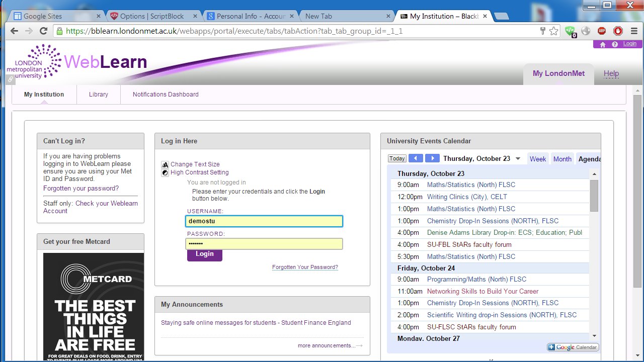Toggle Change Text Size option
This screenshot has height=362, width=644.
click(195, 164)
